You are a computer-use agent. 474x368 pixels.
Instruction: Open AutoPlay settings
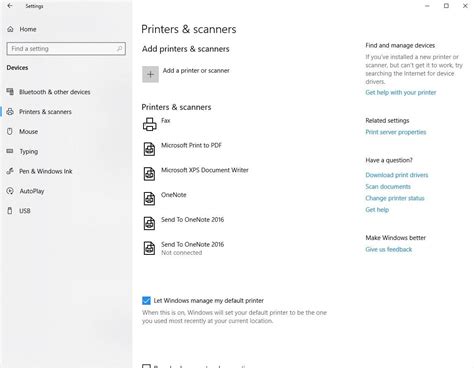click(32, 191)
